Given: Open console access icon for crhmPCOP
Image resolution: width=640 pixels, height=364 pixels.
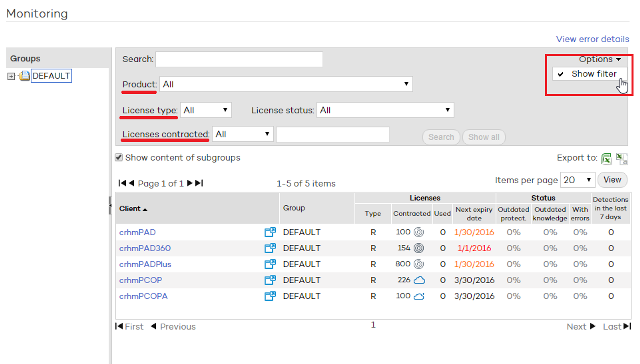Looking at the screenshot, I should click(x=270, y=280).
